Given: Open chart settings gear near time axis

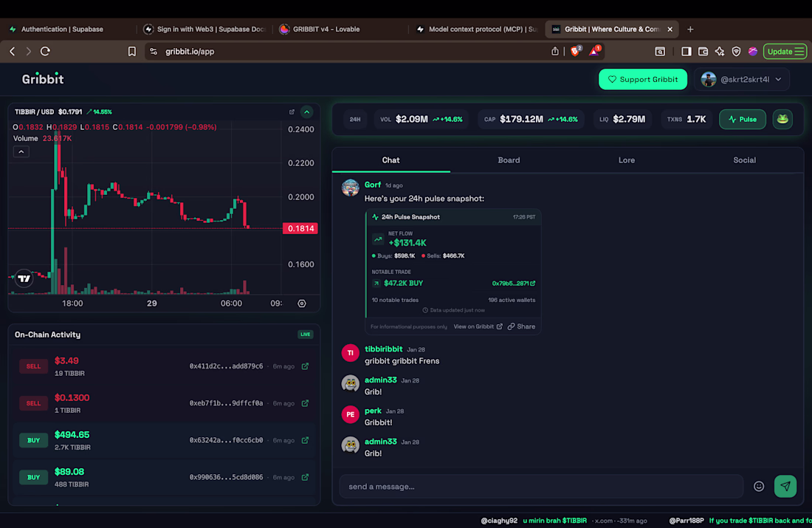Looking at the screenshot, I should coord(302,304).
